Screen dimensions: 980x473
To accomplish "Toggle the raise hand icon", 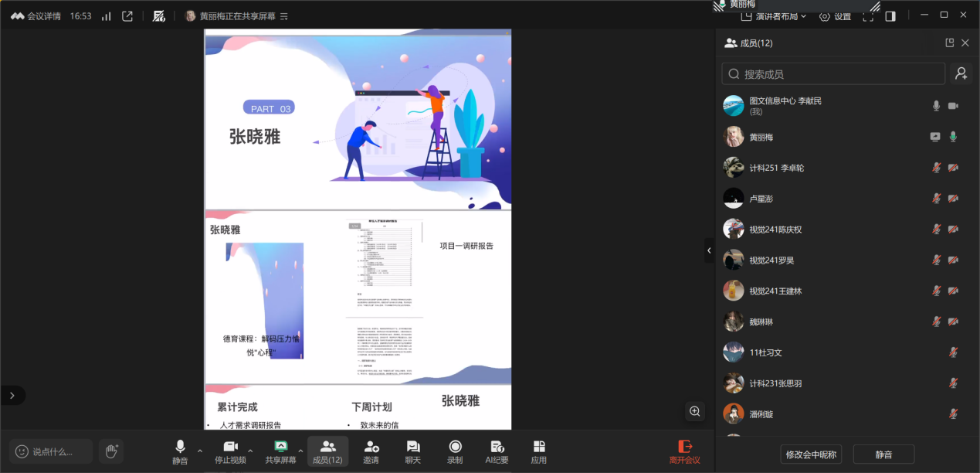I will (111, 451).
